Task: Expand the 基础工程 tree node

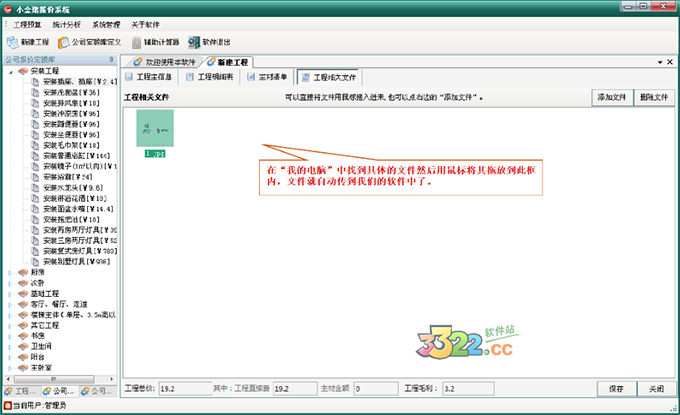Action: [x=10, y=294]
